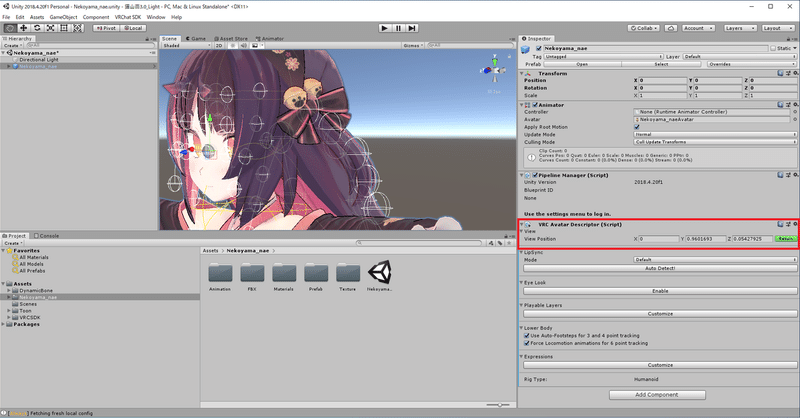Viewport: 800px width, 418px height.
Task: Switch to the Console tab
Action: [x=46, y=236]
